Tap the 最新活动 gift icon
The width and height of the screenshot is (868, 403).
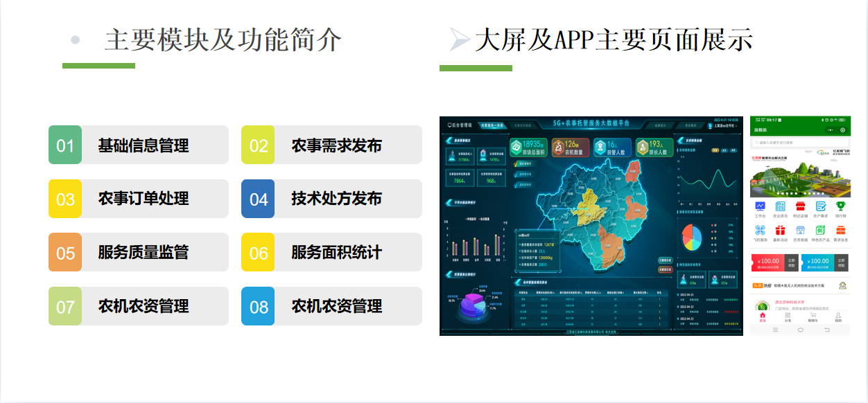781,231
